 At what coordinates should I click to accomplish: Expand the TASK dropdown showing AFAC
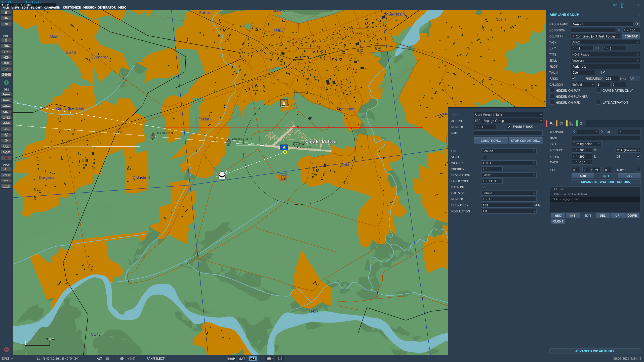click(605, 42)
